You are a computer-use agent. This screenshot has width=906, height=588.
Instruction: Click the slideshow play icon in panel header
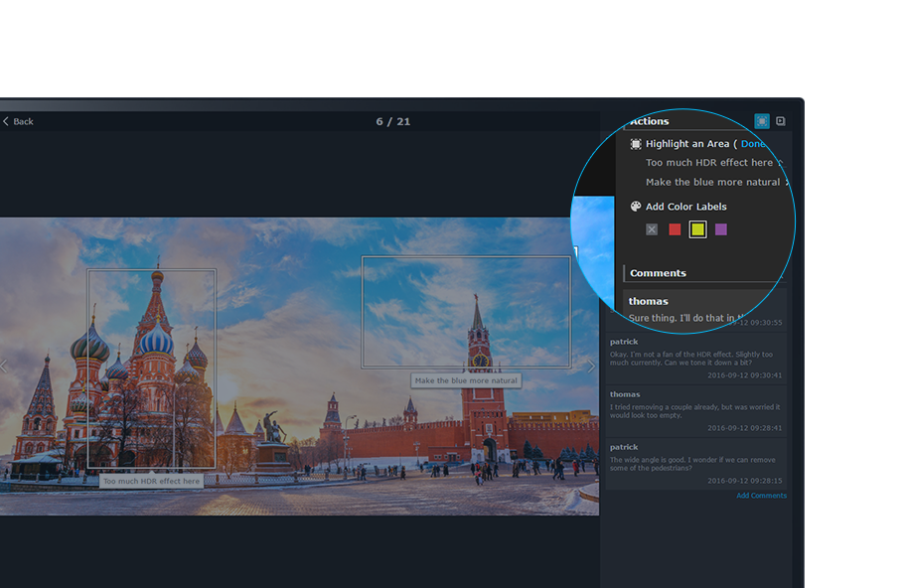tap(781, 121)
